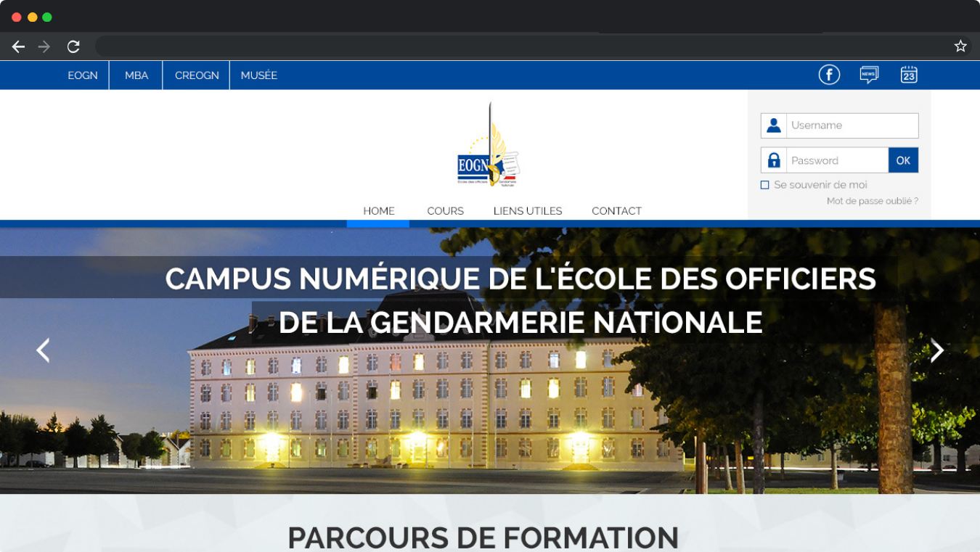Open the calendar icon in top bar
980x552 pixels.
(x=909, y=75)
